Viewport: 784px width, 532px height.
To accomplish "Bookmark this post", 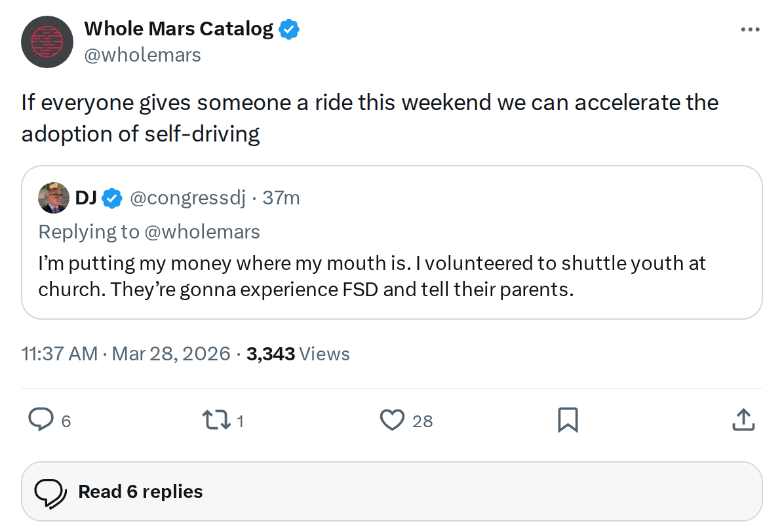I will click(x=567, y=420).
